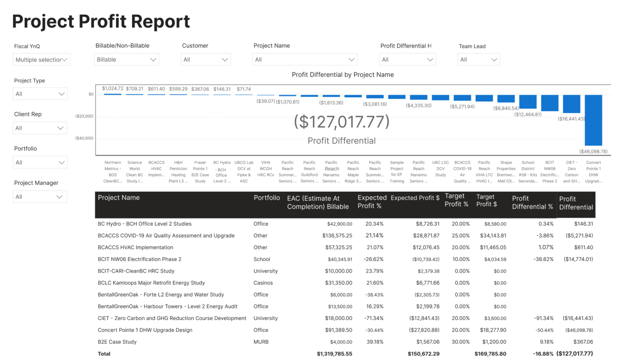
Task: Expand the Project Manager dropdown
Action: (x=40, y=197)
